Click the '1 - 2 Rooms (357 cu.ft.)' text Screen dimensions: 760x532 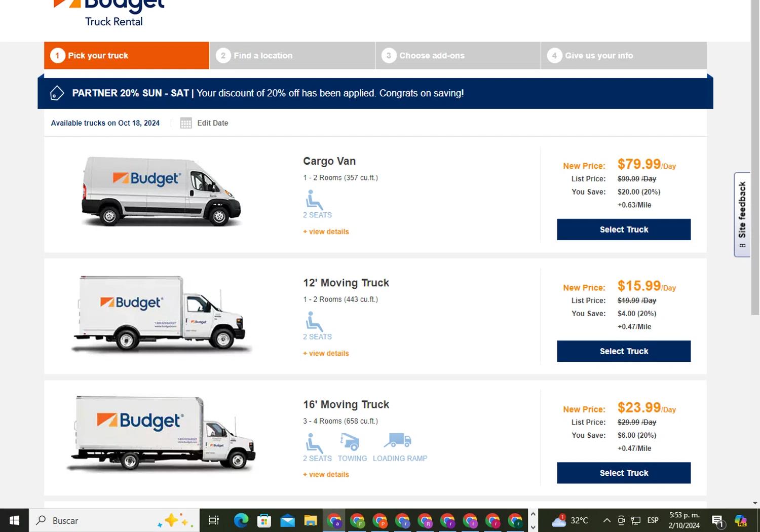(x=340, y=178)
